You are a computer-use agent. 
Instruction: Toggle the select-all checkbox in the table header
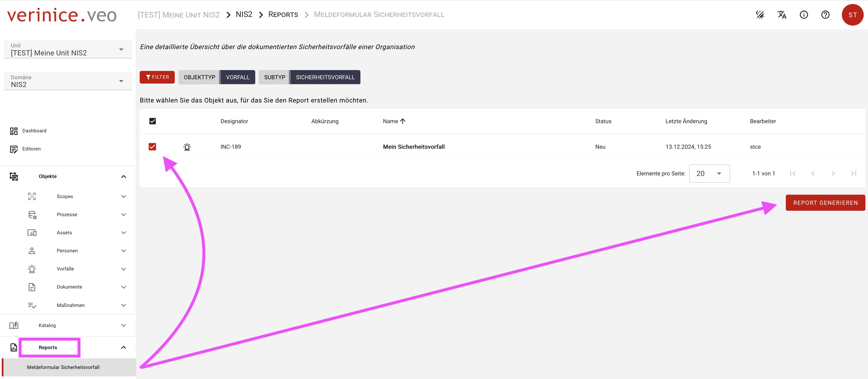pos(152,121)
